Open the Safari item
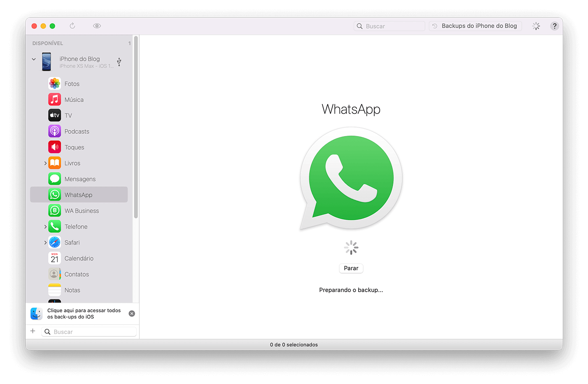 click(x=79, y=243)
